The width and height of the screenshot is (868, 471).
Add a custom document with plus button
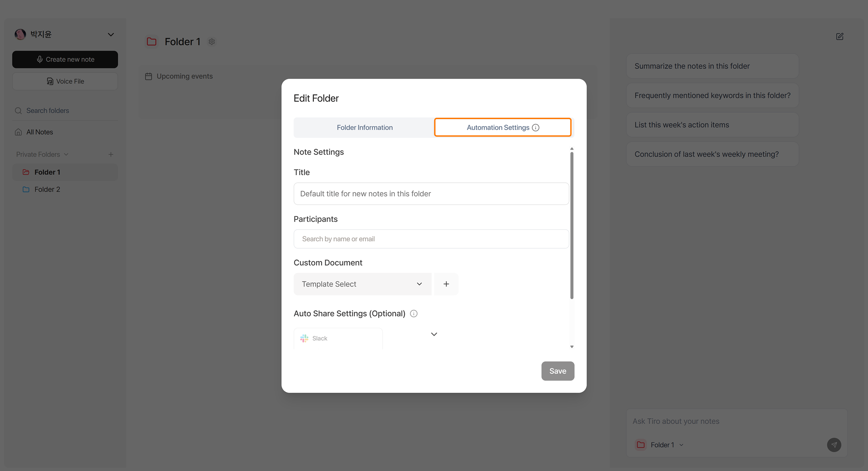click(446, 284)
